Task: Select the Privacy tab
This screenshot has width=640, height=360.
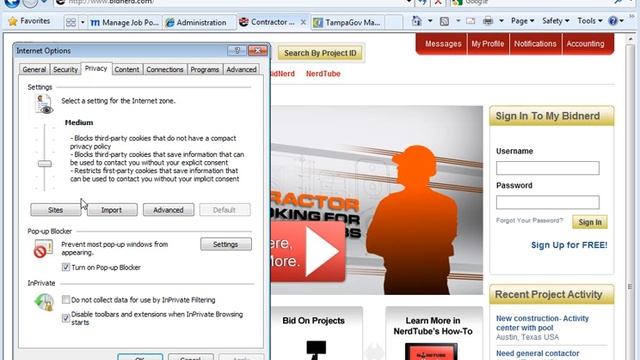Action: click(x=96, y=68)
